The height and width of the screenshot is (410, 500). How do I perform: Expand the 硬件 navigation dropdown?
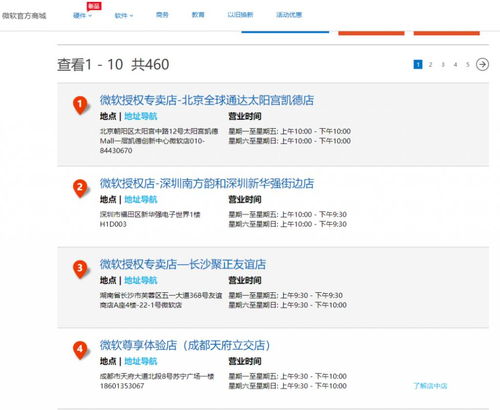82,15
